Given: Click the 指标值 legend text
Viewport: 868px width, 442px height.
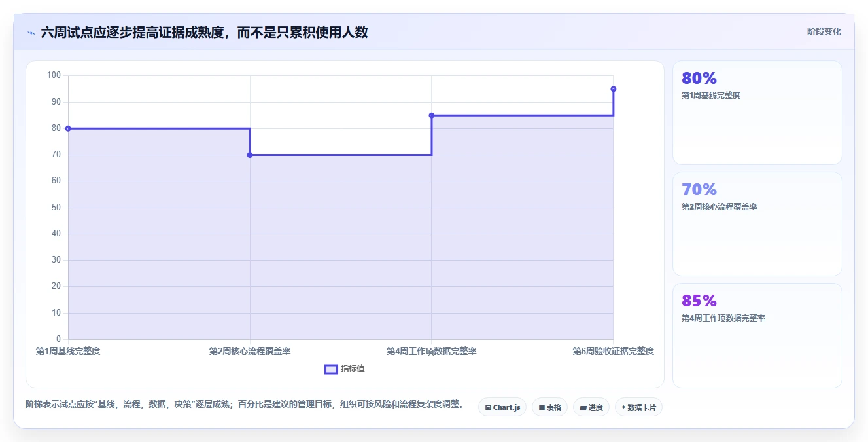Looking at the screenshot, I should pyautogui.click(x=353, y=369).
